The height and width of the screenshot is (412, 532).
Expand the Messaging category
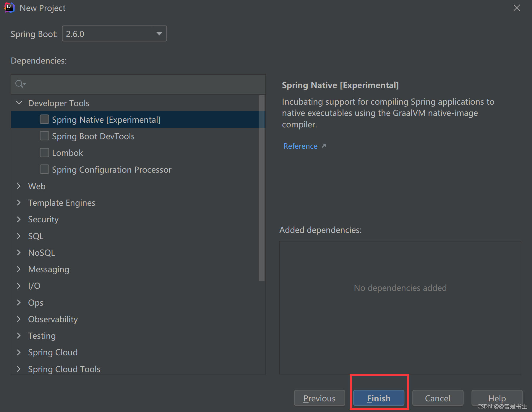tap(19, 269)
